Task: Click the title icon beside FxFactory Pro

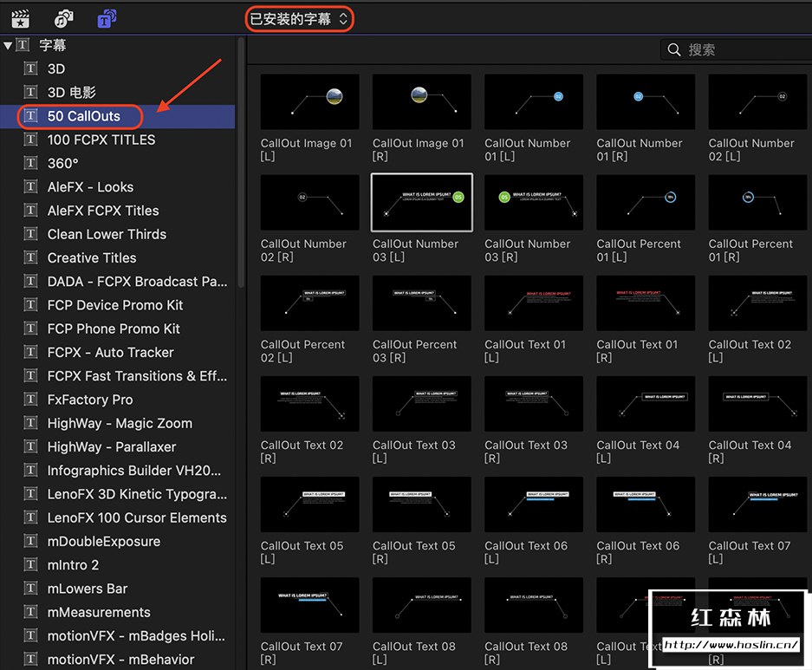Action: coord(30,400)
